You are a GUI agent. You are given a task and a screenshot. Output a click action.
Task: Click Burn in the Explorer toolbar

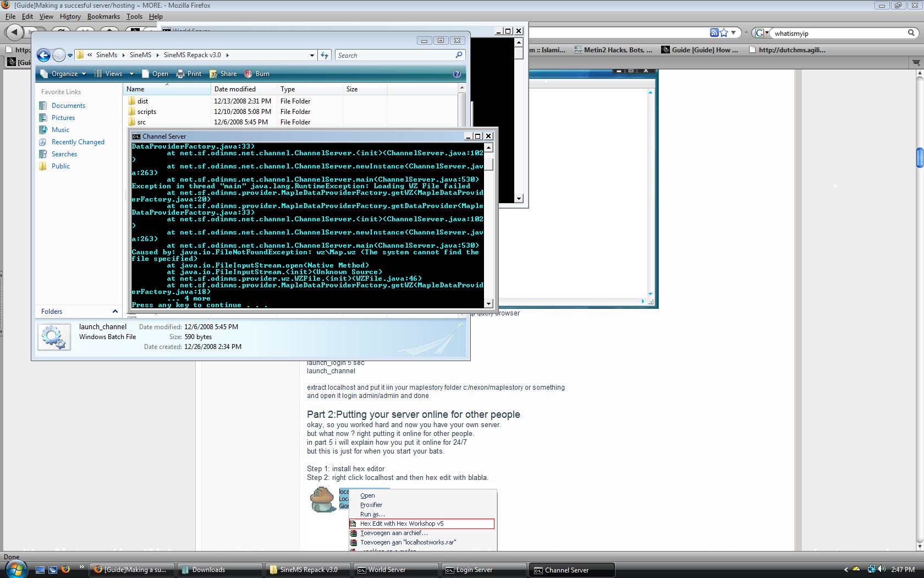[257, 74]
